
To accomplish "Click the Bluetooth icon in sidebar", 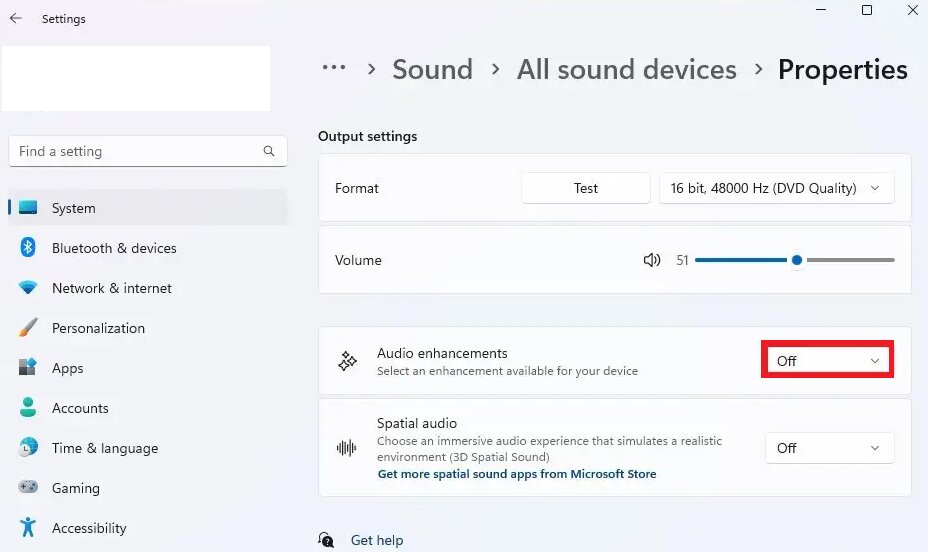I will (28, 247).
